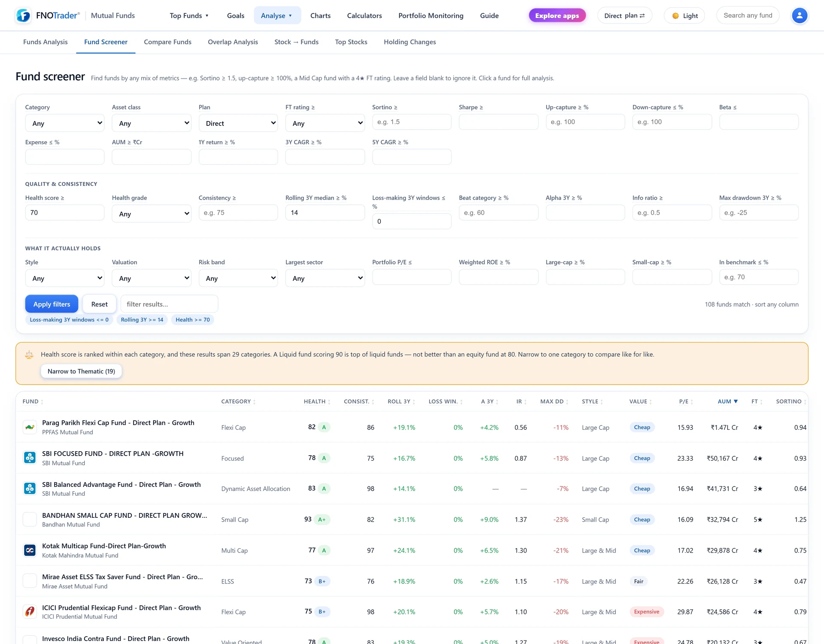Open Bandhan Small Cap Fund row

tap(412, 519)
